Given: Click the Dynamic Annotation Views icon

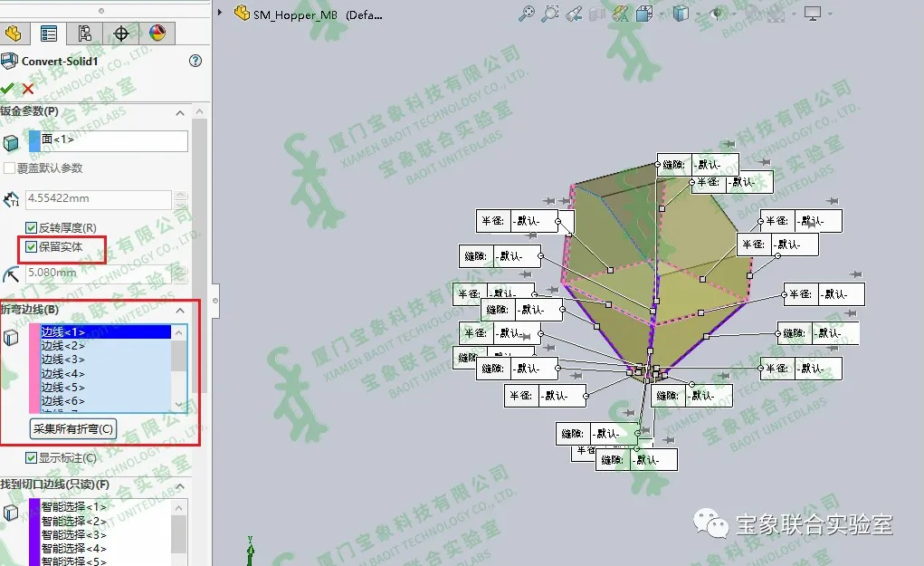Looking at the screenshot, I should pos(621,14).
